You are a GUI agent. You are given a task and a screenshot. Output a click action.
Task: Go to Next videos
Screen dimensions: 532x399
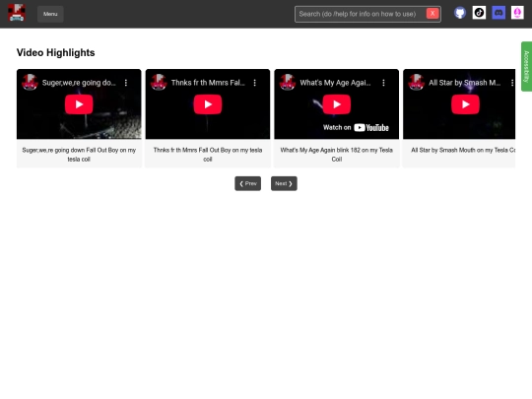point(284,183)
